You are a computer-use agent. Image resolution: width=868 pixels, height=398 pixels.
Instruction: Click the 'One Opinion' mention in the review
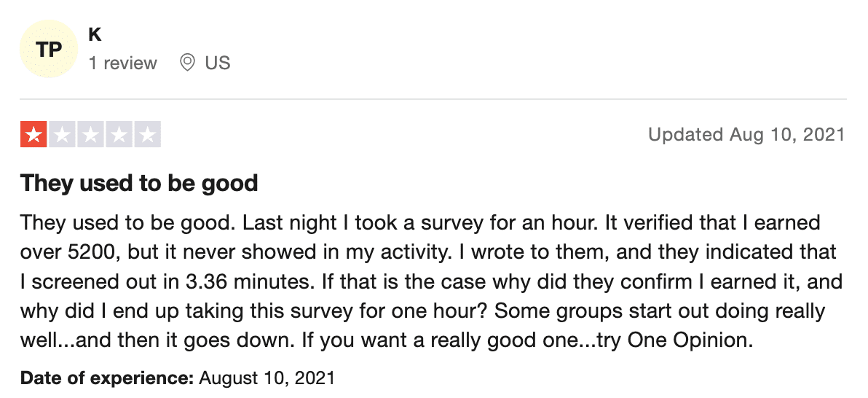pos(689,340)
